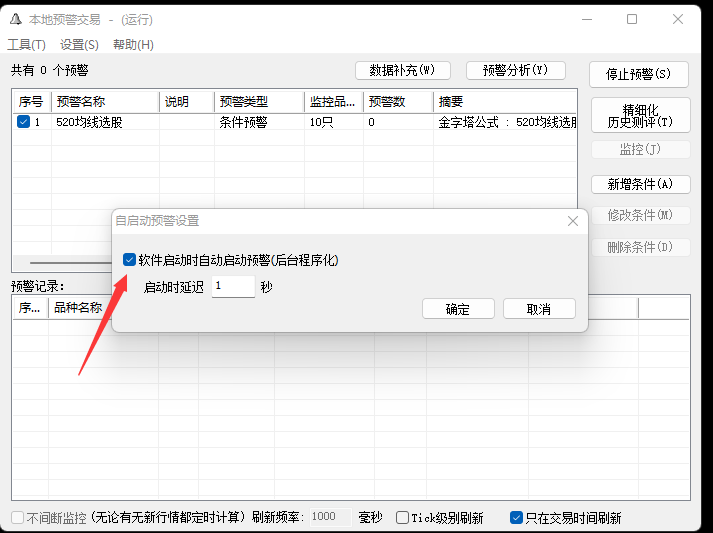Click the 预警名称 column header
Viewport: 713px width, 533px height.
click(x=104, y=101)
